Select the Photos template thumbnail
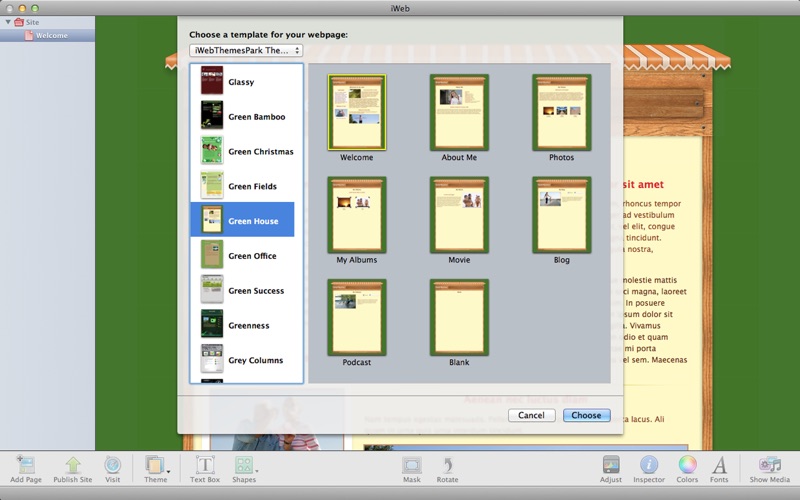Image resolution: width=800 pixels, height=500 pixels. click(562, 112)
